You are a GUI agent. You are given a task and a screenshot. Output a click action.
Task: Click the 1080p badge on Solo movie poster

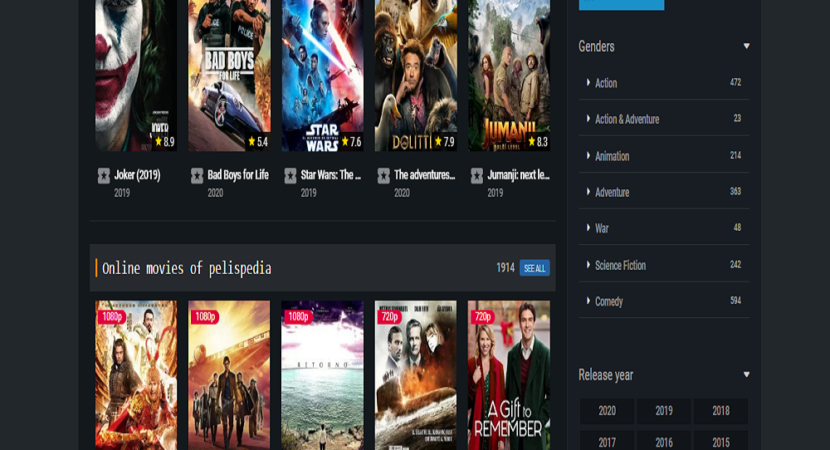[205, 317]
